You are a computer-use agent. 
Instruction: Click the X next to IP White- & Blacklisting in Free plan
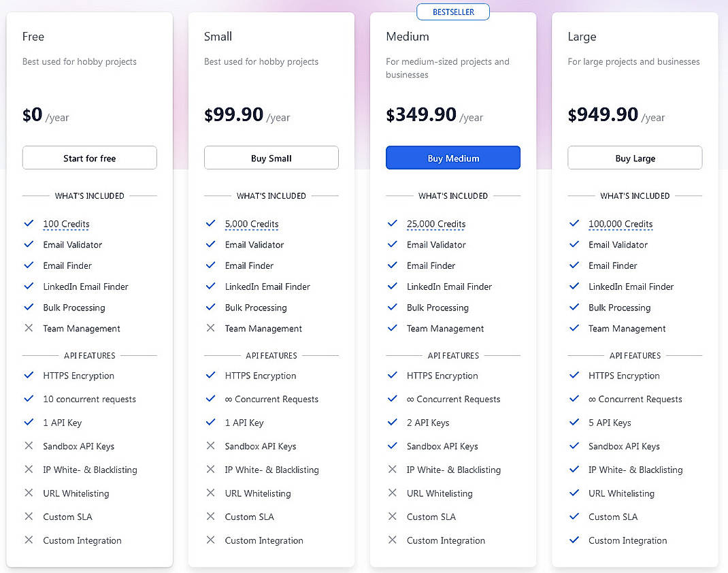coord(29,470)
